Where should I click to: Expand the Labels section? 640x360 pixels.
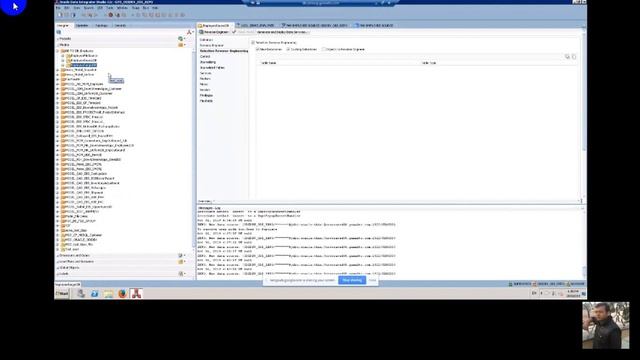58,274
